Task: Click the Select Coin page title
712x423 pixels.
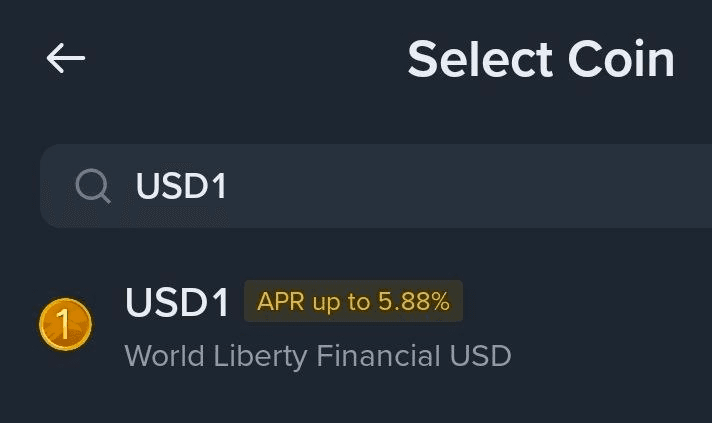Action: pyautogui.click(x=540, y=59)
